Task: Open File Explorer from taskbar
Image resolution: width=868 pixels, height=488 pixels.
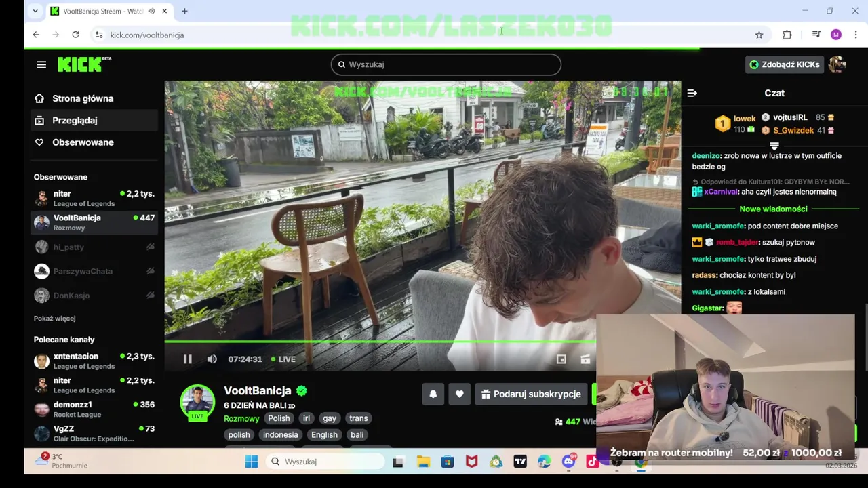Action: point(423,462)
